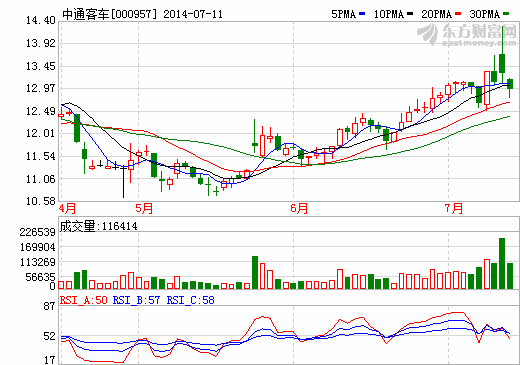Click the 20PMA legend label

click(x=436, y=14)
